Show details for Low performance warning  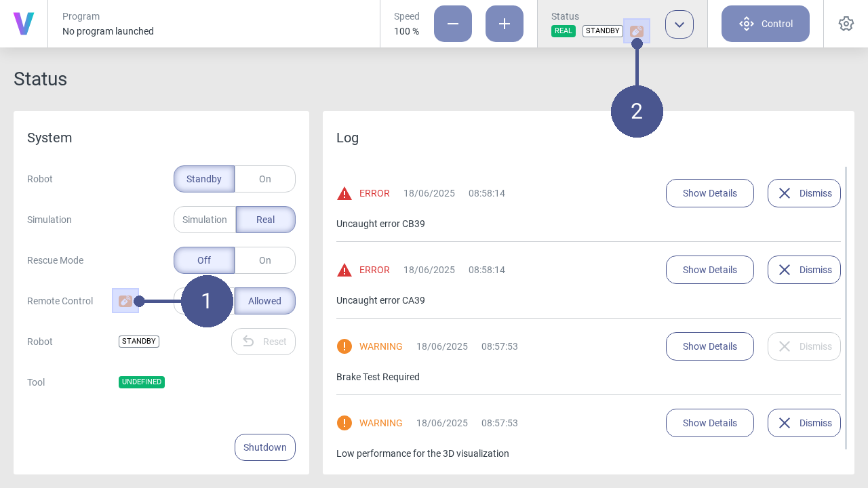(709, 423)
